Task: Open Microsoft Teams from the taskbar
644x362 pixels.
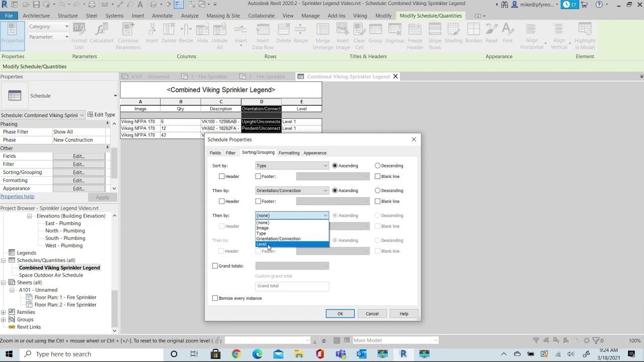Action: pyautogui.click(x=341, y=354)
